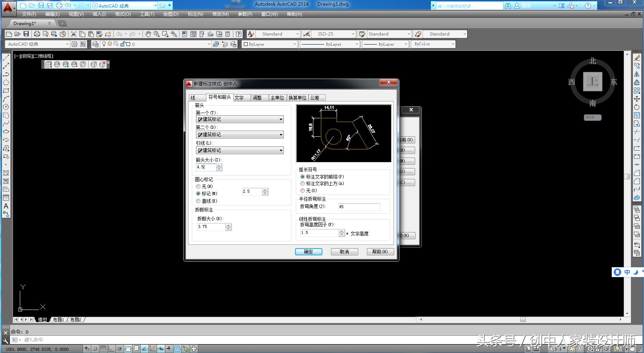
Task: Click the Zoom Window icon on the toolbar
Action: point(165,34)
